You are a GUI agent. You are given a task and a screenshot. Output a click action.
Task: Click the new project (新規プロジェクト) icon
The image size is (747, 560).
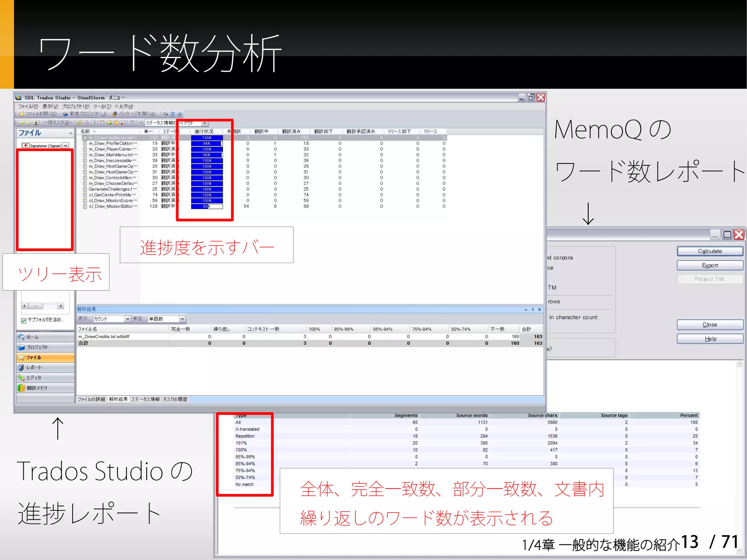(x=65, y=114)
